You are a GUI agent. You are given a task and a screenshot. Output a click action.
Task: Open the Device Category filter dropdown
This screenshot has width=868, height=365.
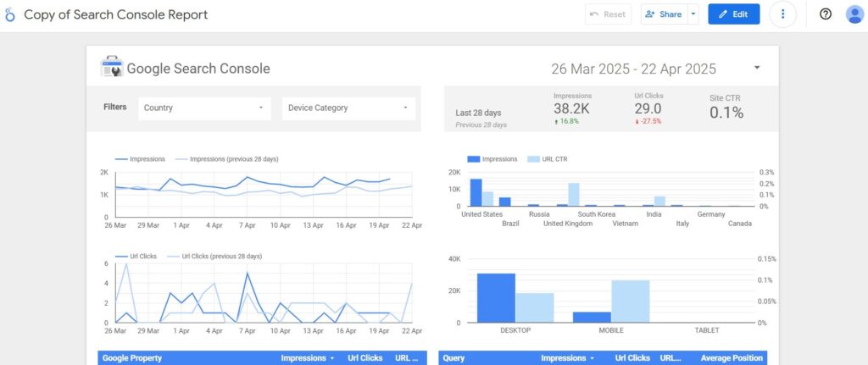[348, 108]
